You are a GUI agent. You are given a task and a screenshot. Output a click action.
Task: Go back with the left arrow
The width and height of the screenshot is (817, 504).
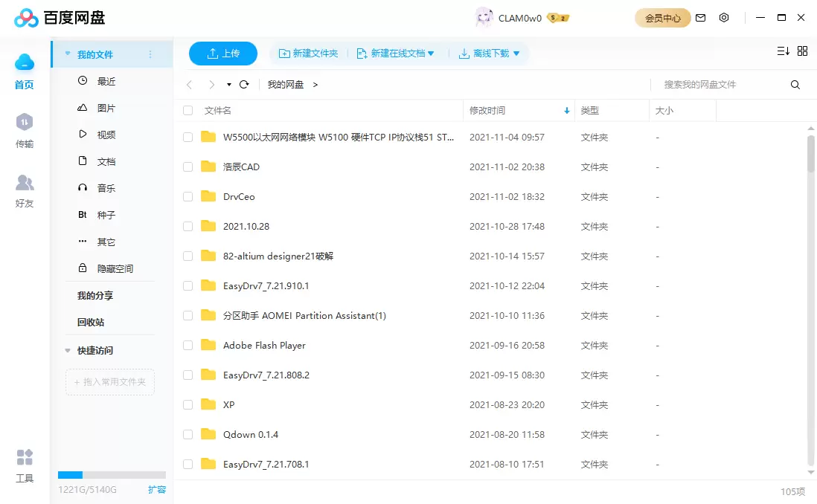coord(189,84)
